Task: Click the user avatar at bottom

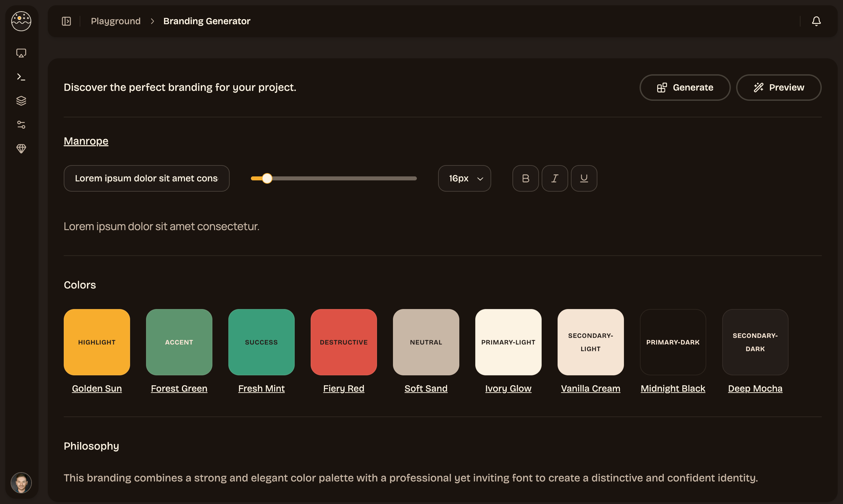Action: tap(21, 482)
